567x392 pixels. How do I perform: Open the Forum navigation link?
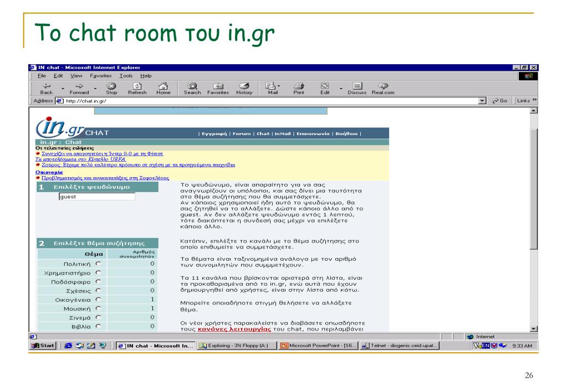tap(242, 133)
